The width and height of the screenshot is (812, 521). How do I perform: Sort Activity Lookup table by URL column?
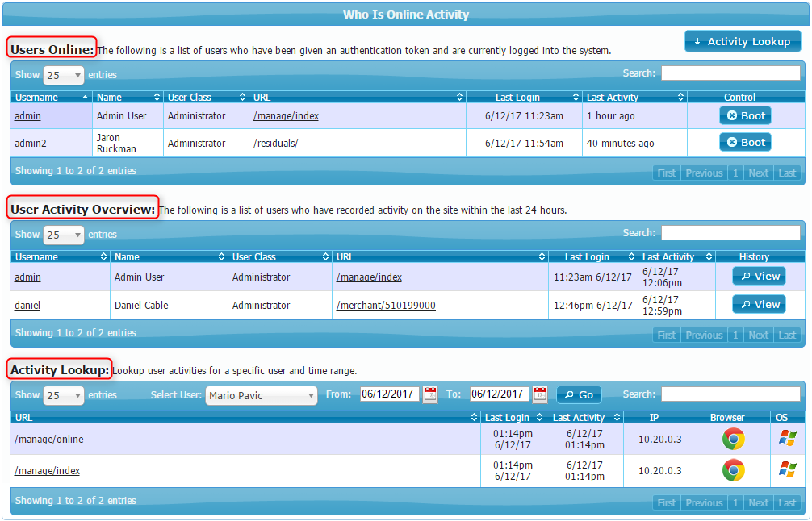(245, 418)
